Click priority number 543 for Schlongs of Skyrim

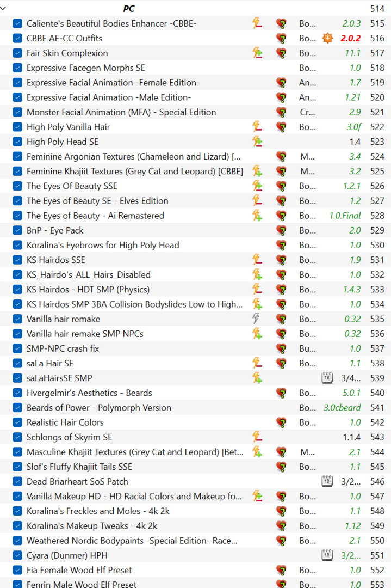pos(377,437)
